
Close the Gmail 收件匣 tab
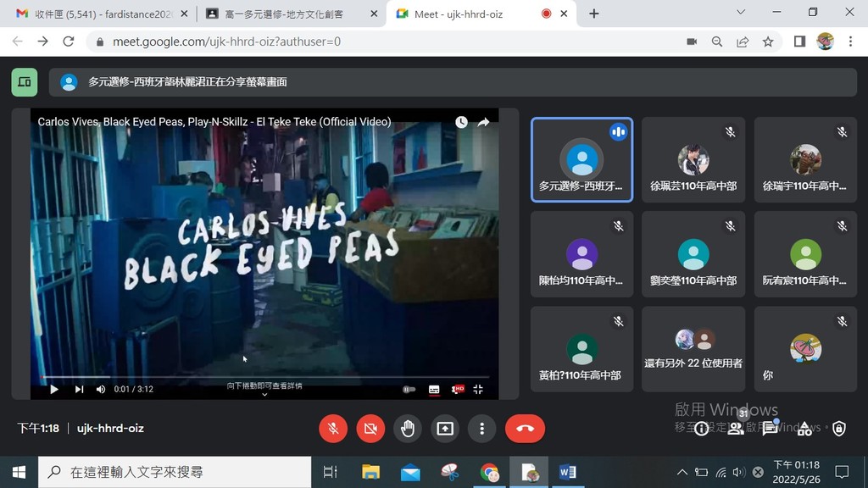[x=184, y=14]
